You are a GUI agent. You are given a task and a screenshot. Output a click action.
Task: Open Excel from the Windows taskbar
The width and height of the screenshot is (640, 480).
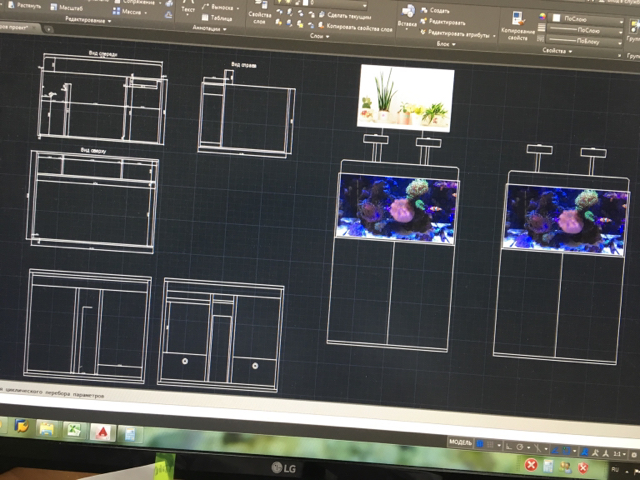[x=73, y=431]
